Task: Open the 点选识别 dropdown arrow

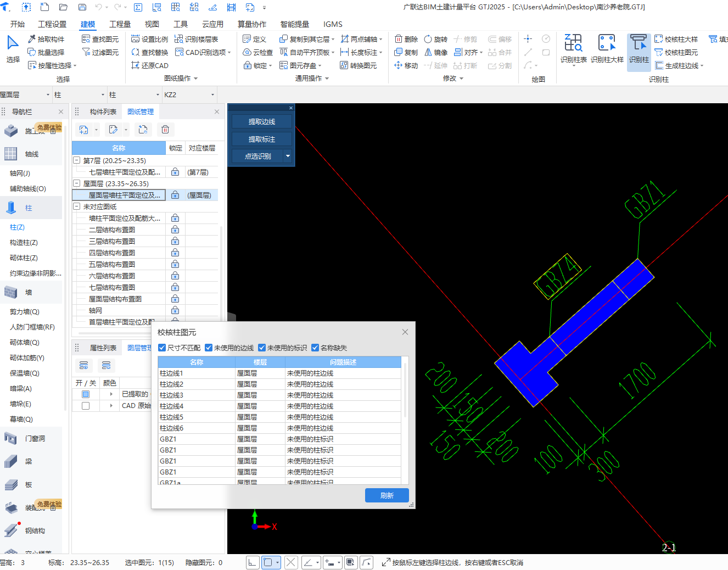Action: [x=288, y=156]
